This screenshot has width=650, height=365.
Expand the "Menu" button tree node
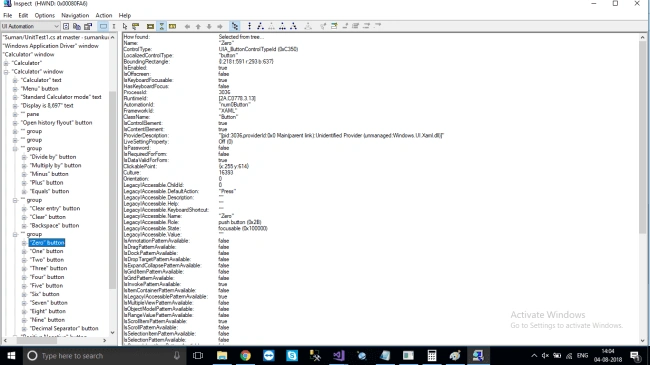coord(15,89)
